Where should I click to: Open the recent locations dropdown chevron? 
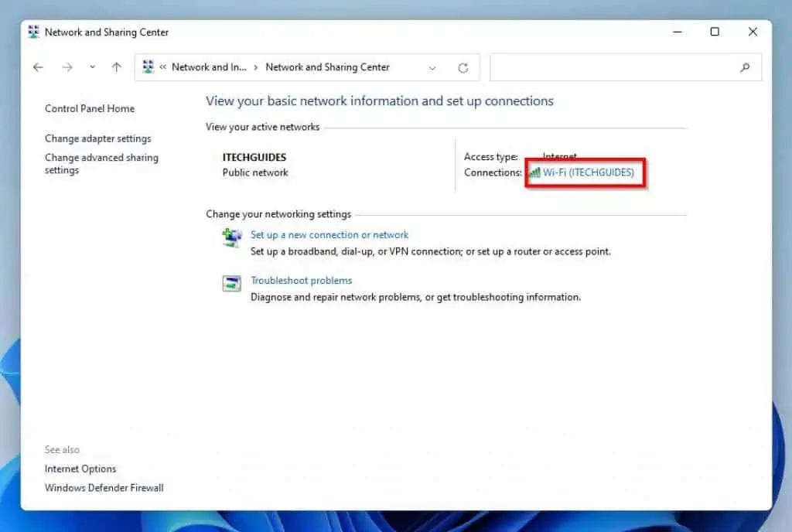coord(92,67)
